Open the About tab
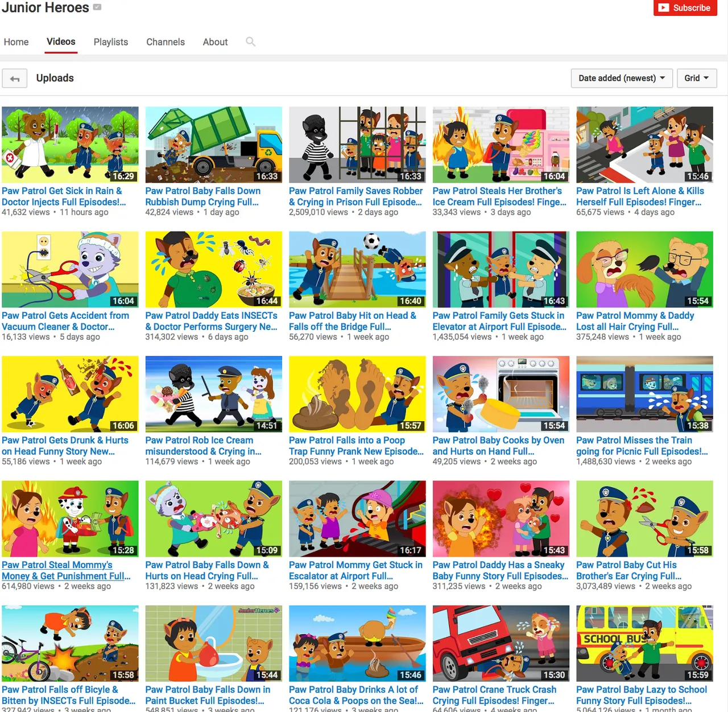The height and width of the screenshot is (712, 728). (x=215, y=42)
